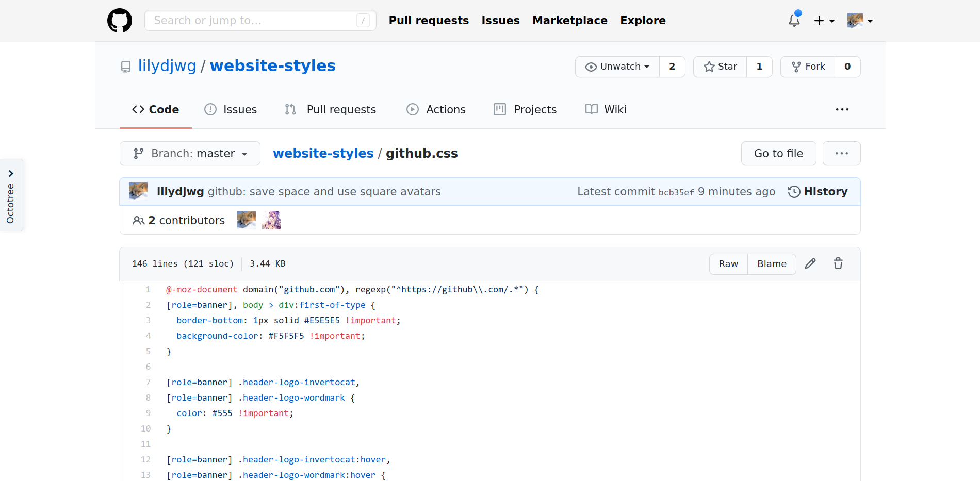Click line number 12
980x481 pixels.
click(146, 459)
